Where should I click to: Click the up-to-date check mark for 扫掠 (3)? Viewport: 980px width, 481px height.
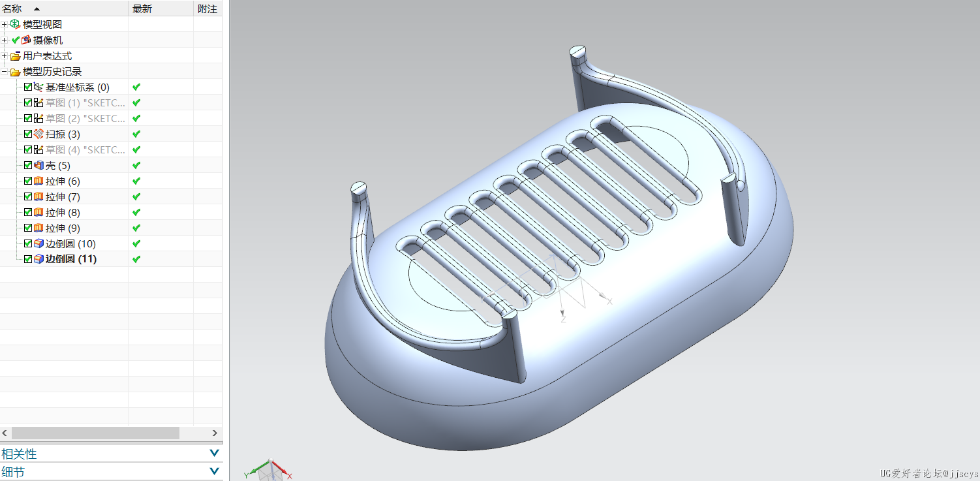[x=136, y=134]
